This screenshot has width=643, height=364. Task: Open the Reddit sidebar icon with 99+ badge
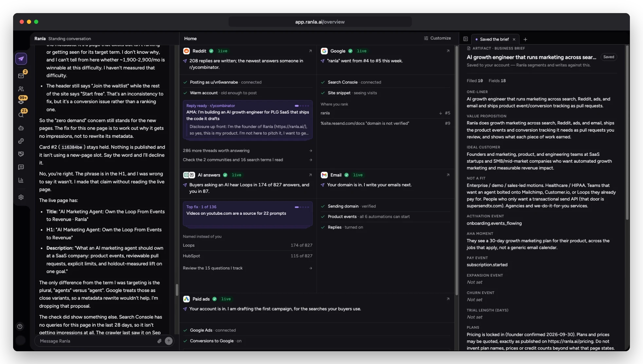tap(21, 102)
